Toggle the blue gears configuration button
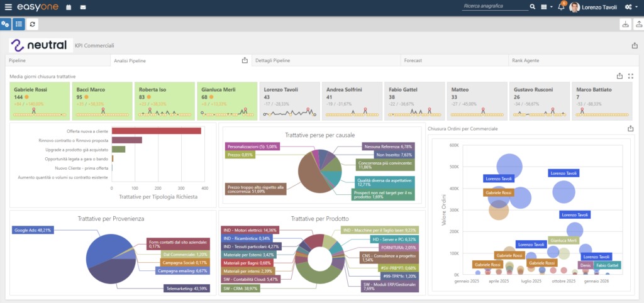644x303 pixels. point(6,24)
